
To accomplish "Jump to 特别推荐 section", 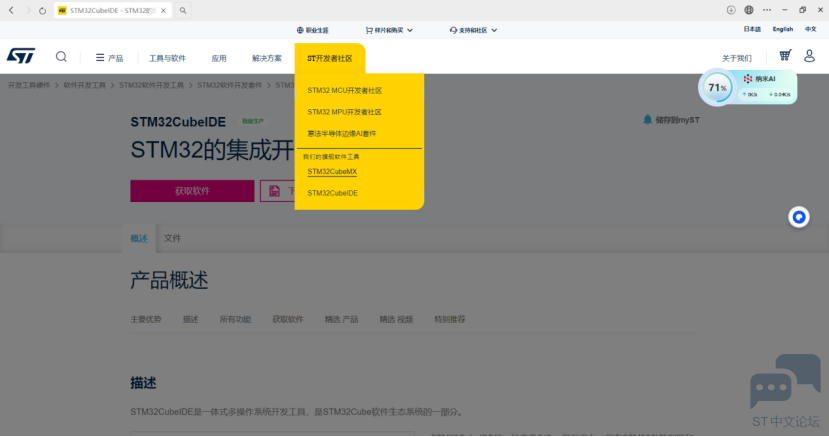I will pyautogui.click(x=449, y=319).
